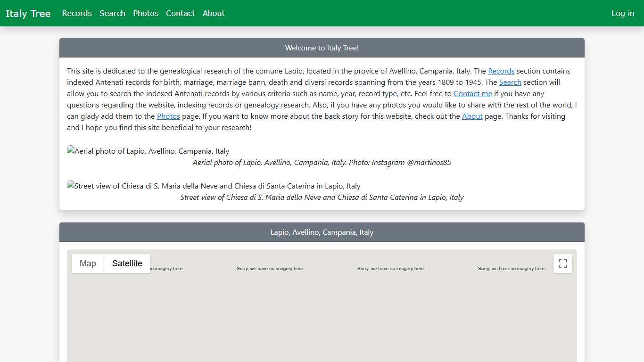
Task: Open About in the top navbar
Action: pos(214,13)
